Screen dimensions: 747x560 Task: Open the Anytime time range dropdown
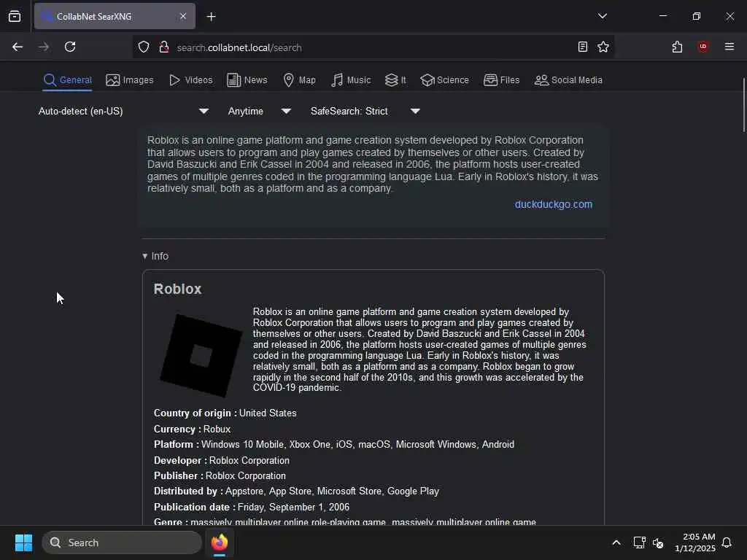click(260, 111)
